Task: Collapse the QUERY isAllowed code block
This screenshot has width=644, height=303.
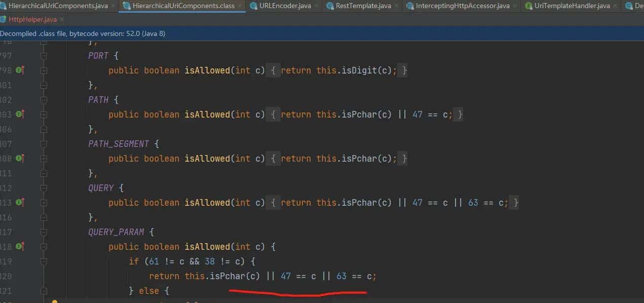Action: pos(43,202)
